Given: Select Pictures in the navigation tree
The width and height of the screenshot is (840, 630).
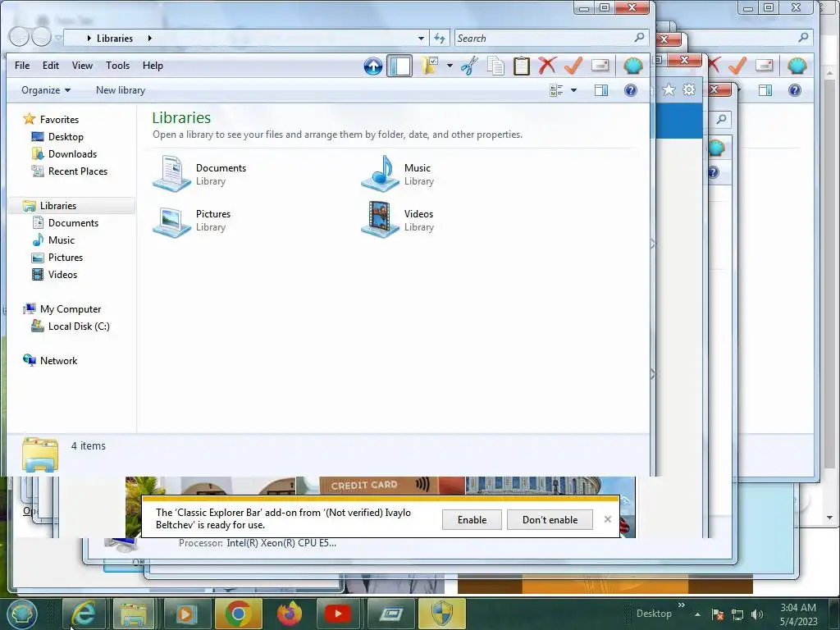Looking at the screenshot, I should [x=66, y=257].
